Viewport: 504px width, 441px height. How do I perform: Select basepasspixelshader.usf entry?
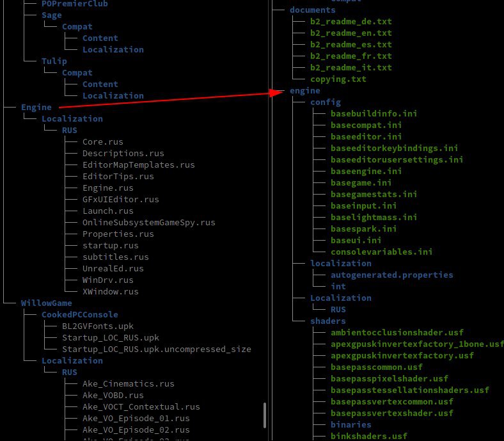[x=390, y=379]
